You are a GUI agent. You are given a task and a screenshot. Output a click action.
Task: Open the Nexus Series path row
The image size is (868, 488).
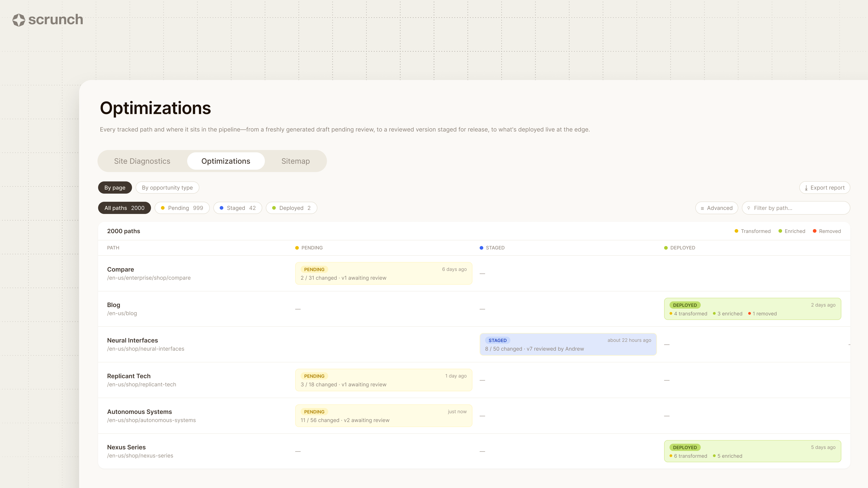point(474,451)
